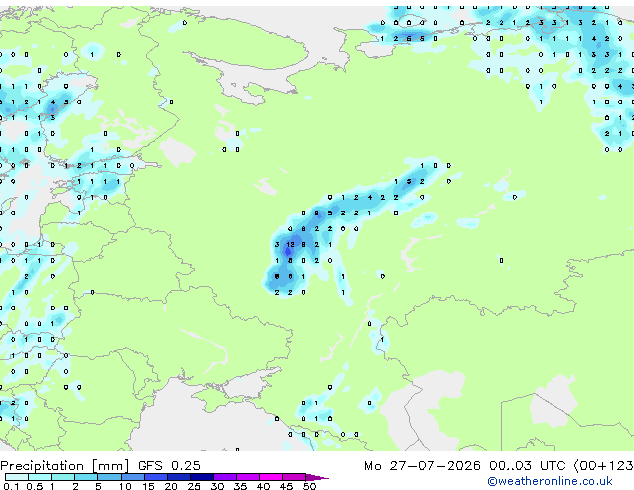Select the legend swatch between 35 and 40

point(248,477)
